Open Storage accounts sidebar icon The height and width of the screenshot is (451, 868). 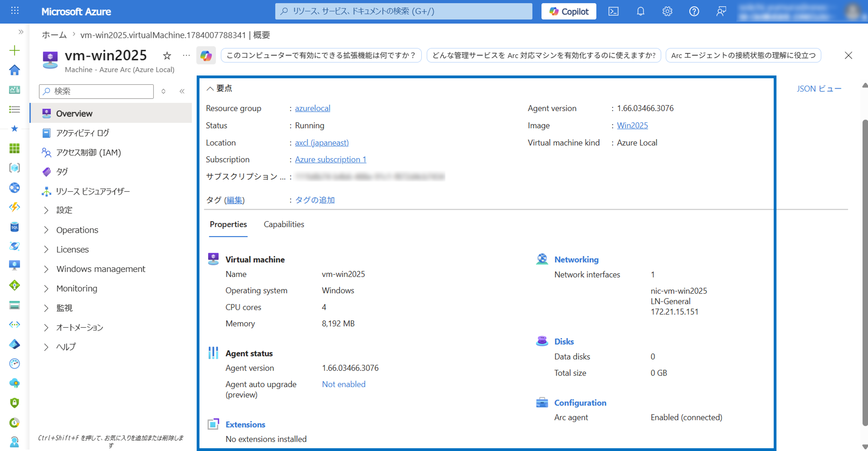click(14, 305)
